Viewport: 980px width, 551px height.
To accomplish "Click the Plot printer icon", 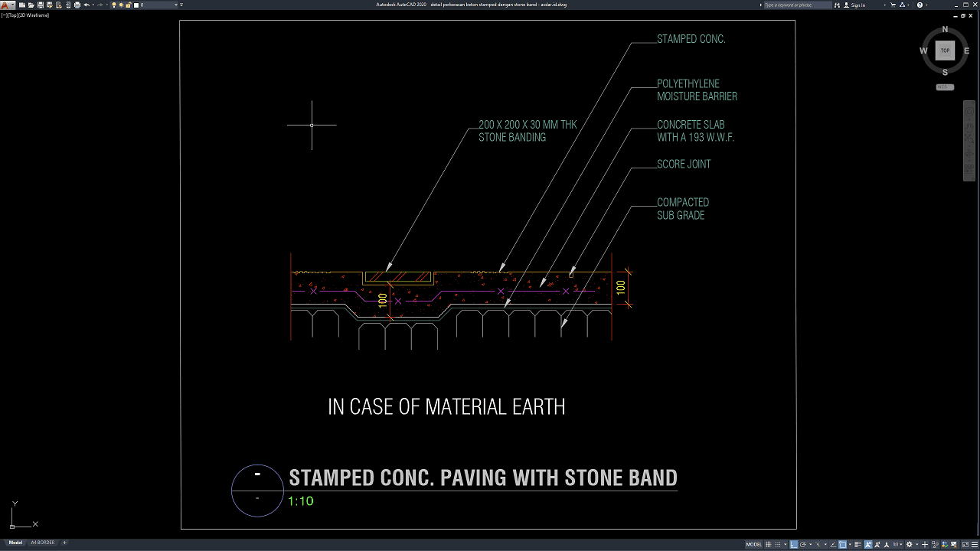I will (x=77, y=5).
